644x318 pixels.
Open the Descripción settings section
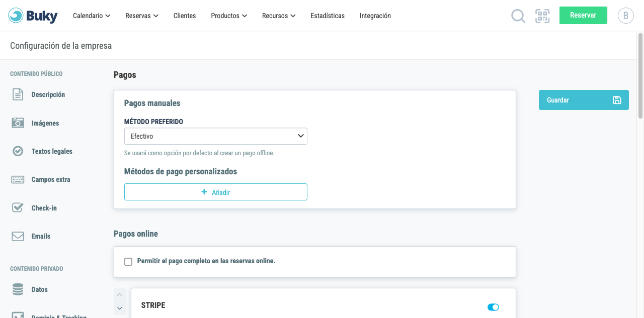(48, 94)
